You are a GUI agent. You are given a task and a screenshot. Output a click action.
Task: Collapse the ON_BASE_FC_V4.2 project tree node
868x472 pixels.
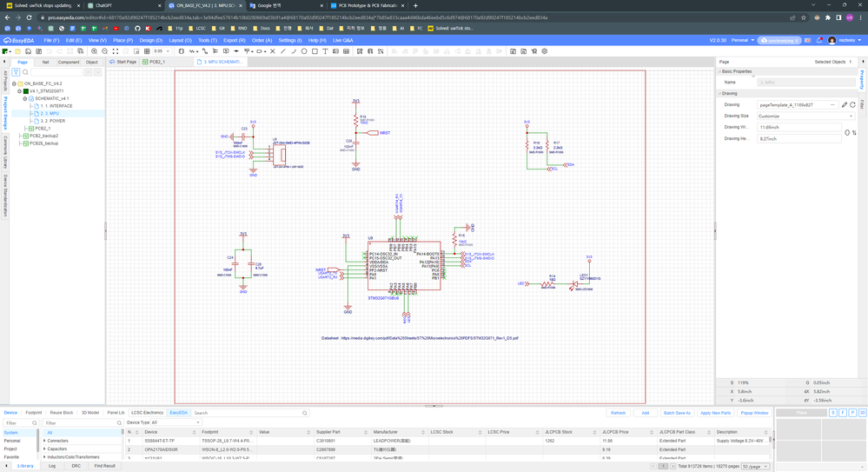pos(14,83)
